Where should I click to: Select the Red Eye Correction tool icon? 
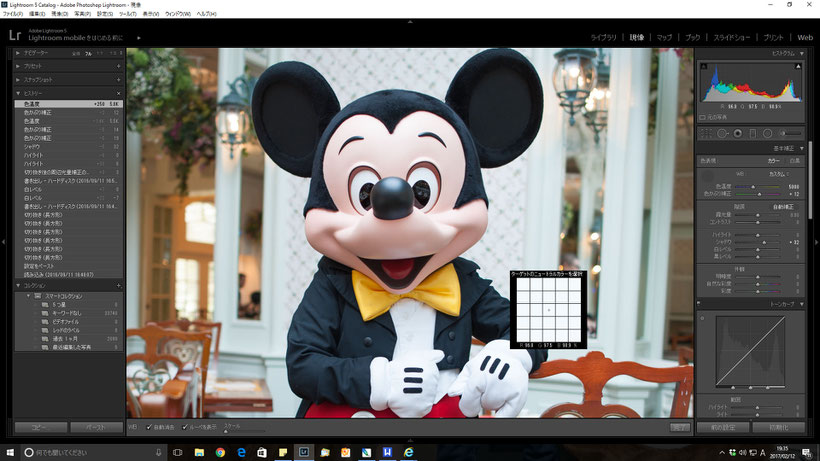coord(737,133)
